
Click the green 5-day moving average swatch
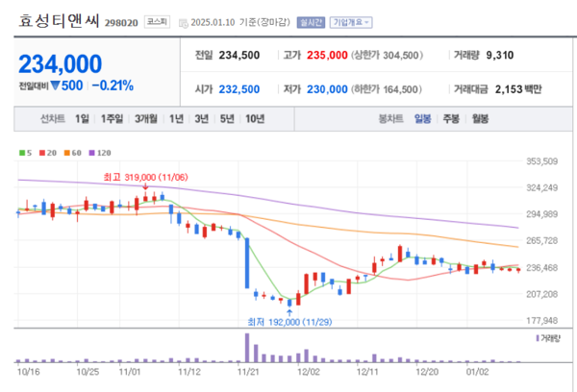tap(22, 153)
